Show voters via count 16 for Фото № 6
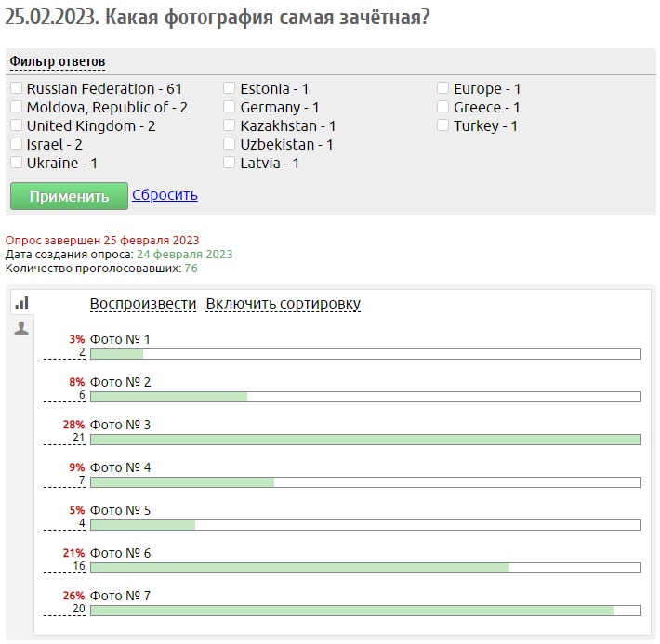Viewport: 660px width, 644px height. coord(79,567)
